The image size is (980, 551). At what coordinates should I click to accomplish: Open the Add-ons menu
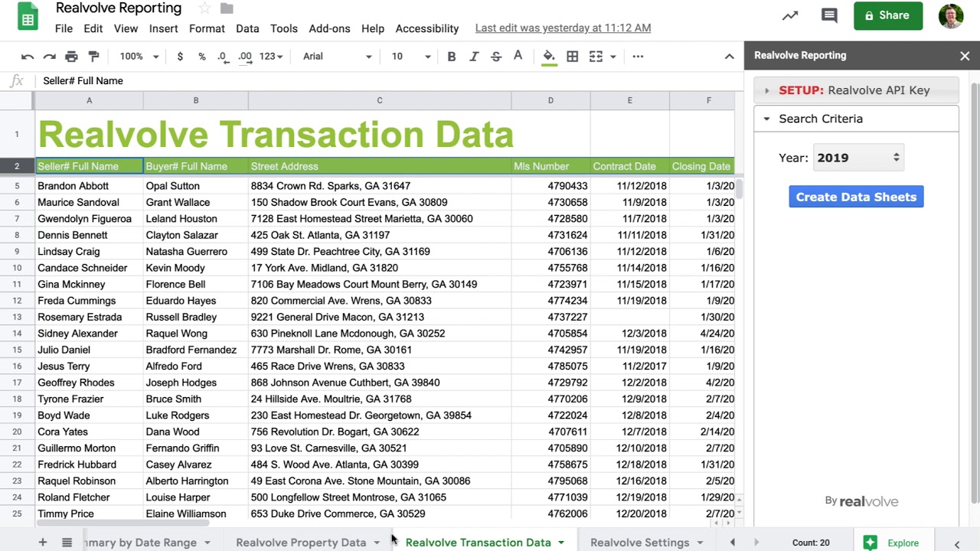click(329, 28)
